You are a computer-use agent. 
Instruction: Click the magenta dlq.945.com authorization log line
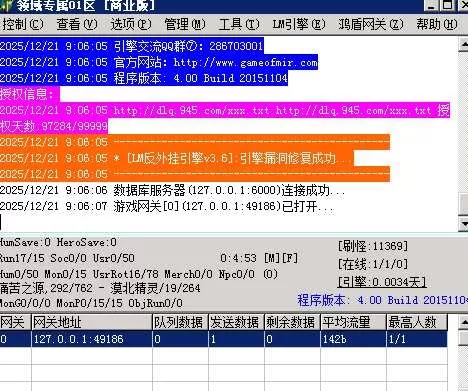point(225,110)
